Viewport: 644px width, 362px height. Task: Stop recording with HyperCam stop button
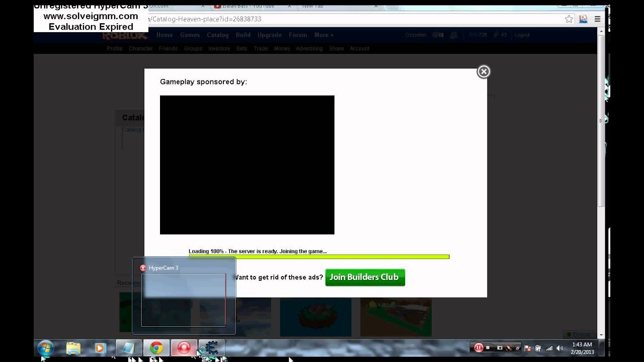point(488,347)
